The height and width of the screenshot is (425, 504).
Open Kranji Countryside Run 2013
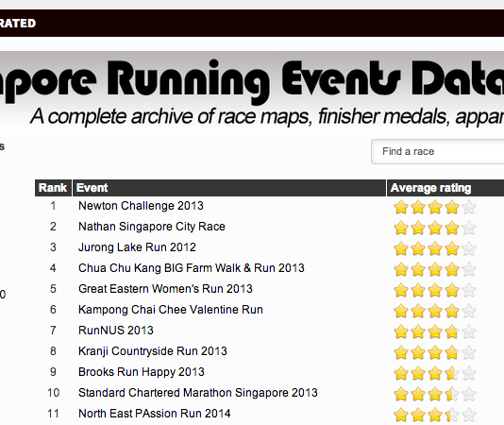click(153, 351)
